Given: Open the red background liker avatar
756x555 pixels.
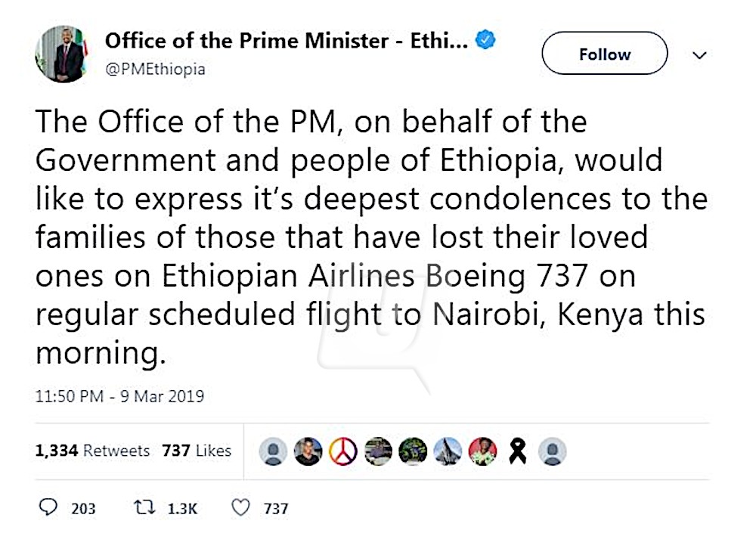Looking at the screenshot, I should [482, 451].
